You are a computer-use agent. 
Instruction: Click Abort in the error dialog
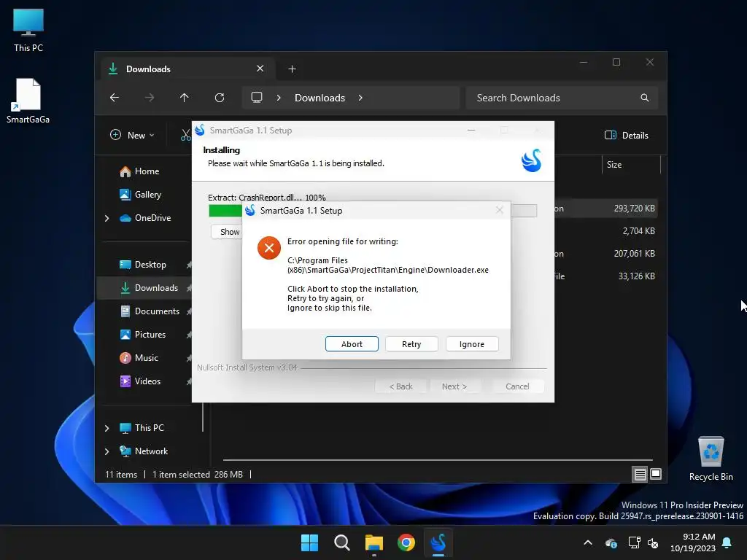coord(352,344)
